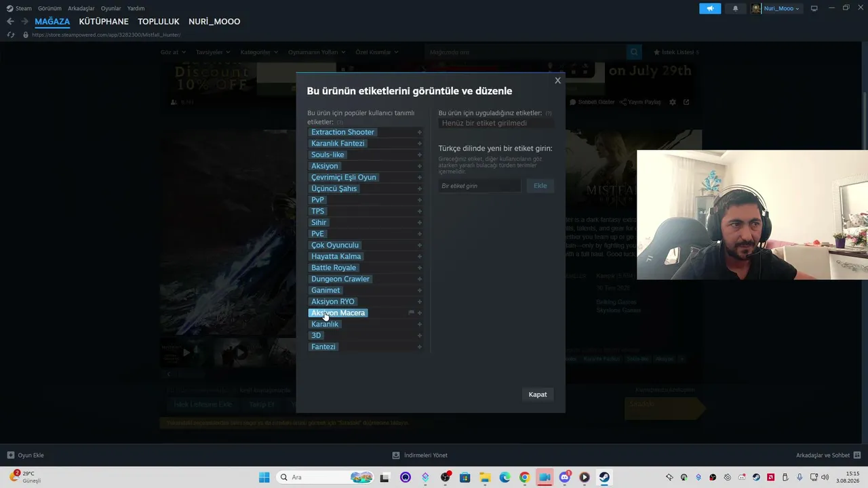
Task: Open Microsoft Edge from the taskbar
Action: click(x=505, y=477)
